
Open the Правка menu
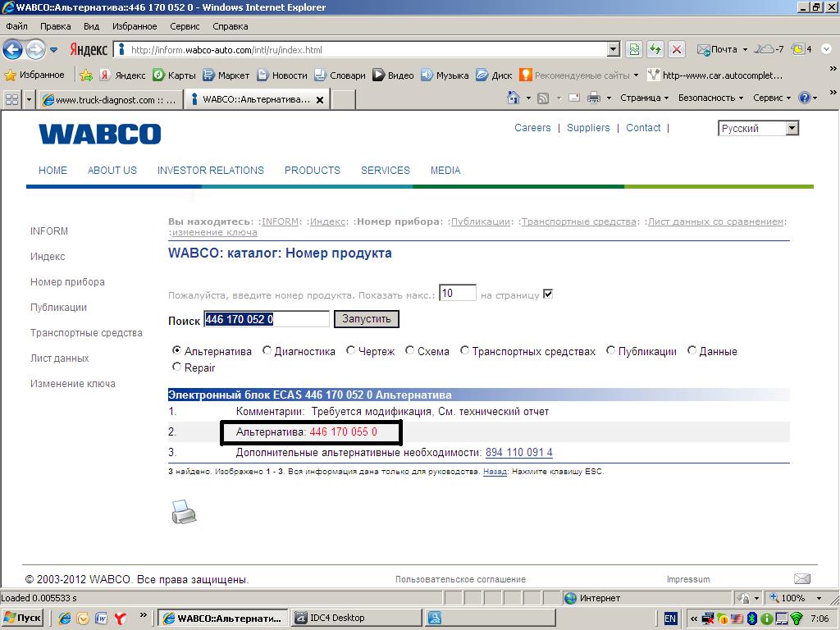click(x=55, y=26)
